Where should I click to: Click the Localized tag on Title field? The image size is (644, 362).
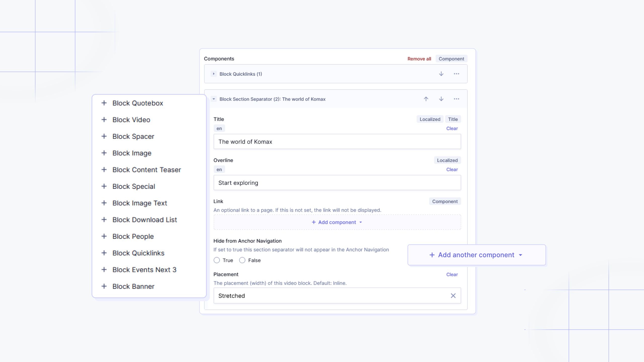pyautogui.click(x=430, y=119)
